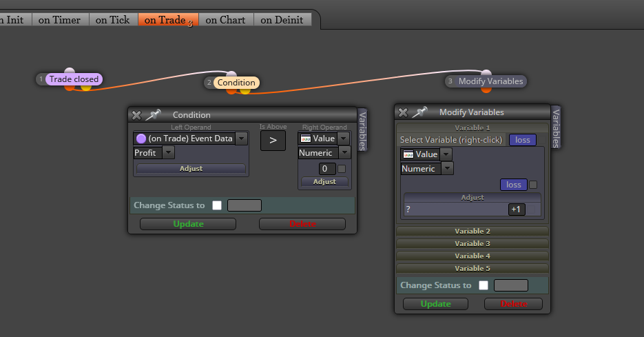This screenshot has height=337, width=644.
Task: Pin the Condition panel
Action: click(153, 114)
